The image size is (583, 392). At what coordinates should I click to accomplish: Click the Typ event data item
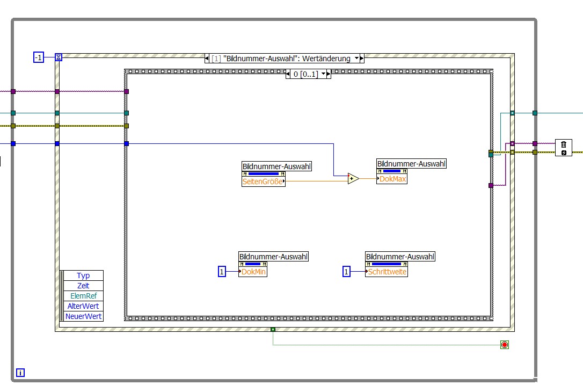[x=83, y=275]
